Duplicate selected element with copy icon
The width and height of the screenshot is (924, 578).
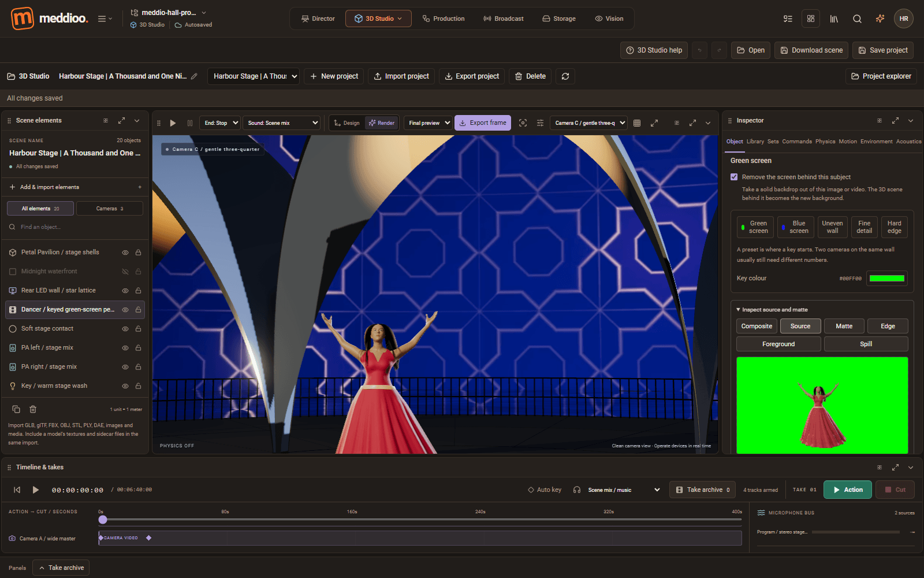click(x=16, y=409)
